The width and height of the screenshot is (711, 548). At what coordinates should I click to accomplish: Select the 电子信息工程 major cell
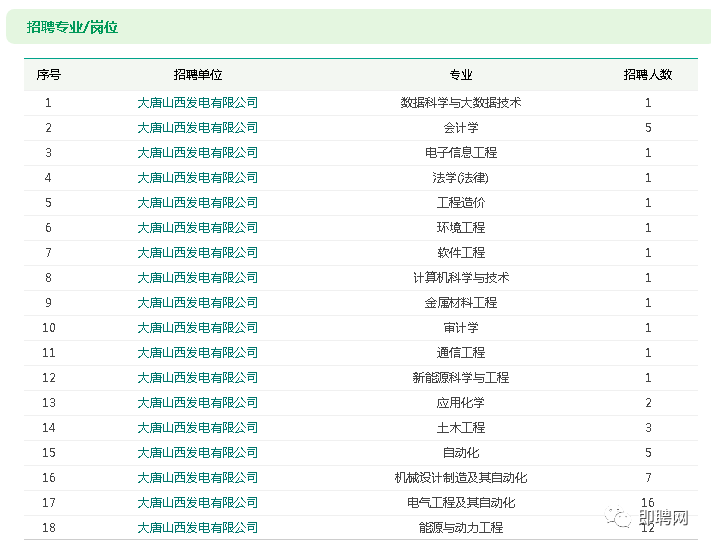461,153
